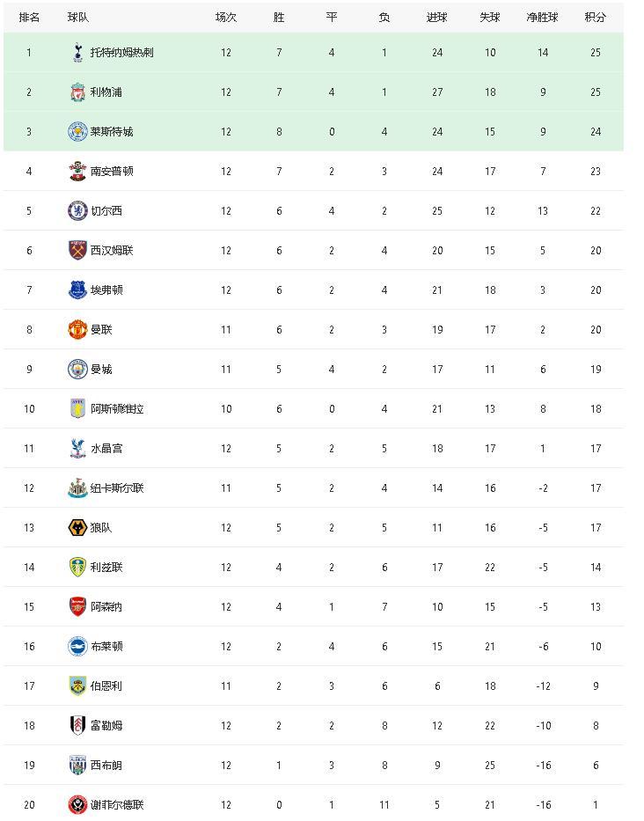
Task: Click the Crystal Palace eagle crest
Action: coord(77,448)
